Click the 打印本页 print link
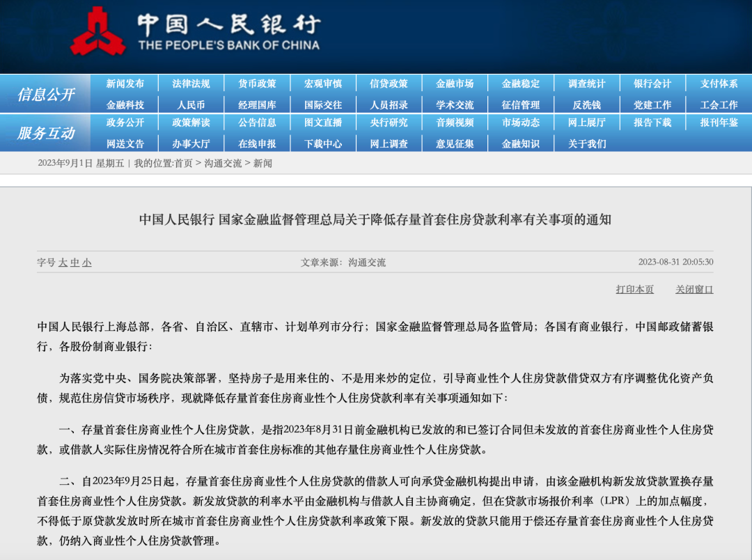 pos(634,289)
